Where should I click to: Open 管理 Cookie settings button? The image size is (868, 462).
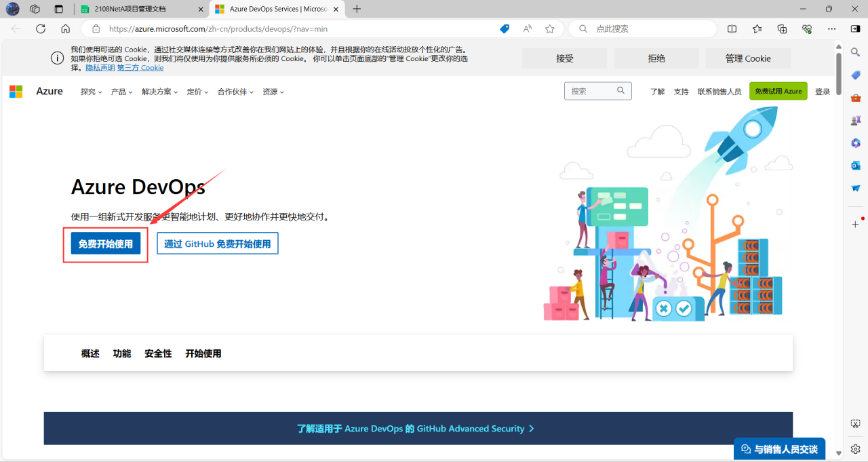coord(748,58)
